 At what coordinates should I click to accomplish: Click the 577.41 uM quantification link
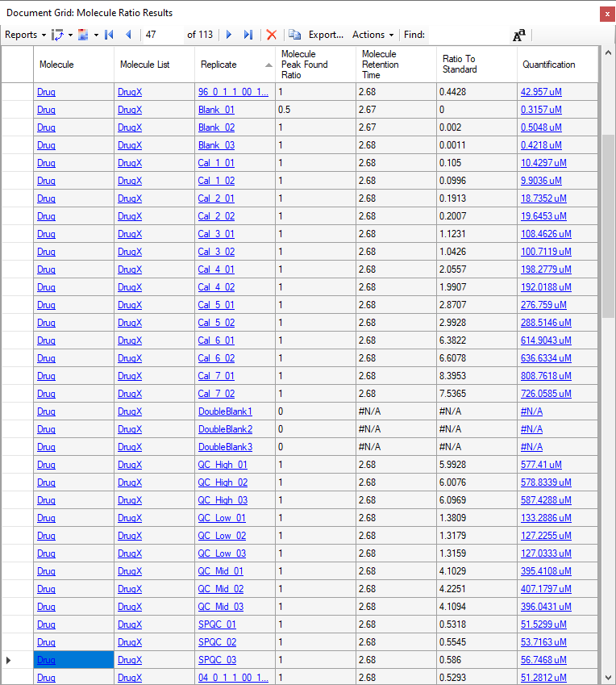[541, 465]
